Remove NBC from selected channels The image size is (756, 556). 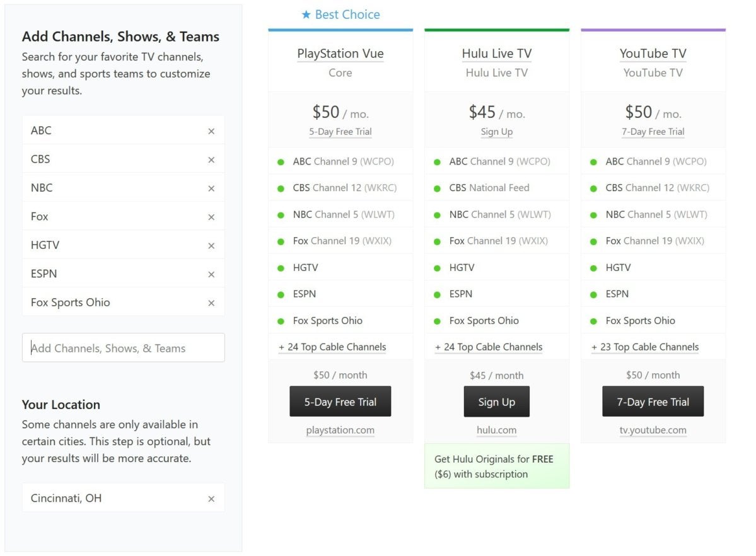211,188
